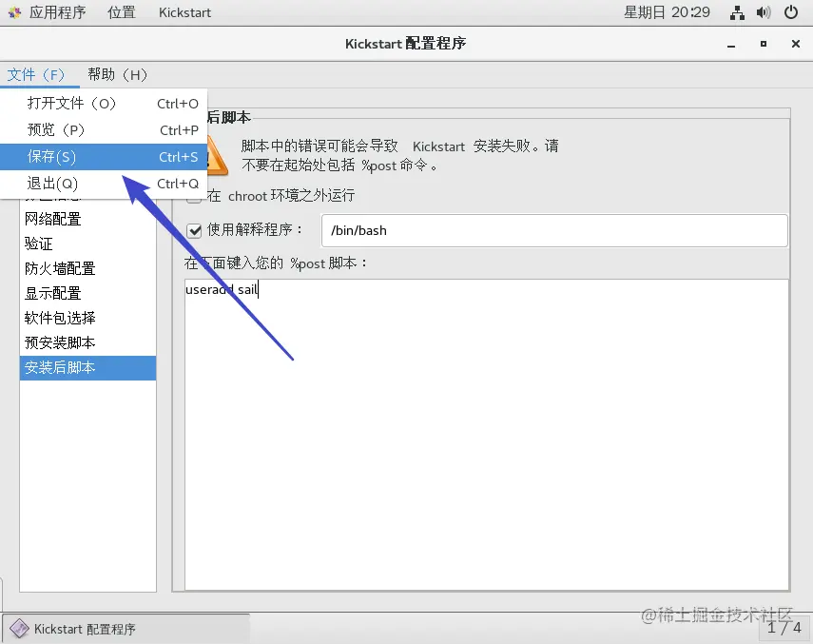Viewport: 813px width, 644px height.
Task: Select 预安装脚本 in the sidebar
Action: point(87,342)
